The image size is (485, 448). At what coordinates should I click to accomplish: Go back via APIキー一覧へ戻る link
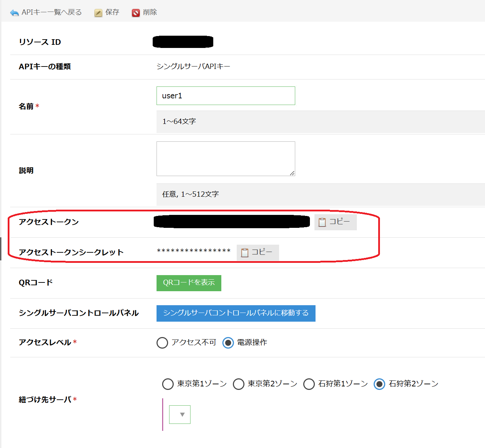pyautogui.click(x=46, y=12)
